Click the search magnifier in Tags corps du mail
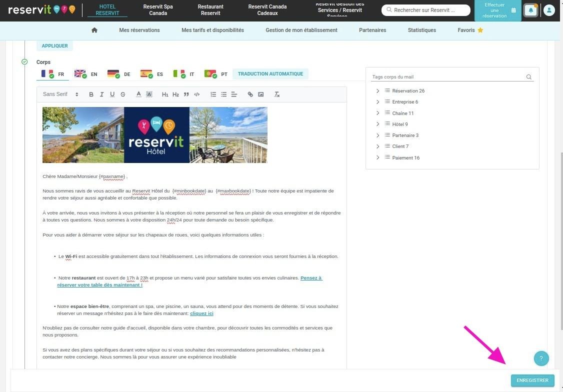The height and width of the screenshot is (392, 563). 529,77
